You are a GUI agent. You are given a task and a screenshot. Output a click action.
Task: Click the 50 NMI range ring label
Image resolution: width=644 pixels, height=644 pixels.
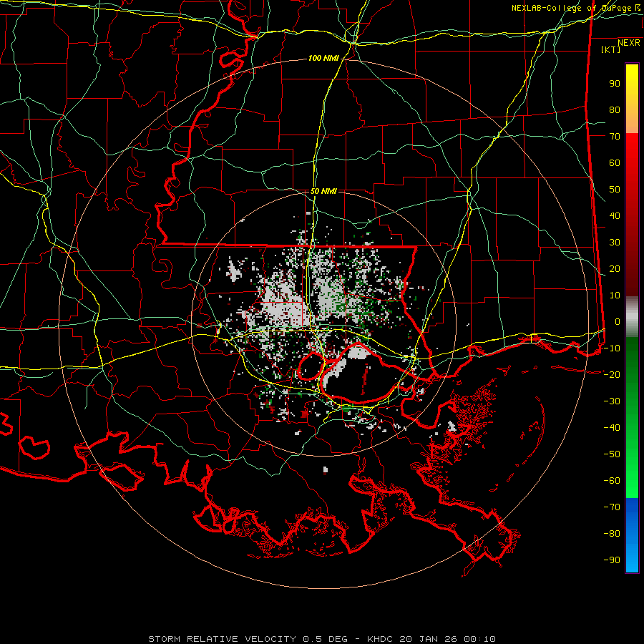click(x=323, y=191)
